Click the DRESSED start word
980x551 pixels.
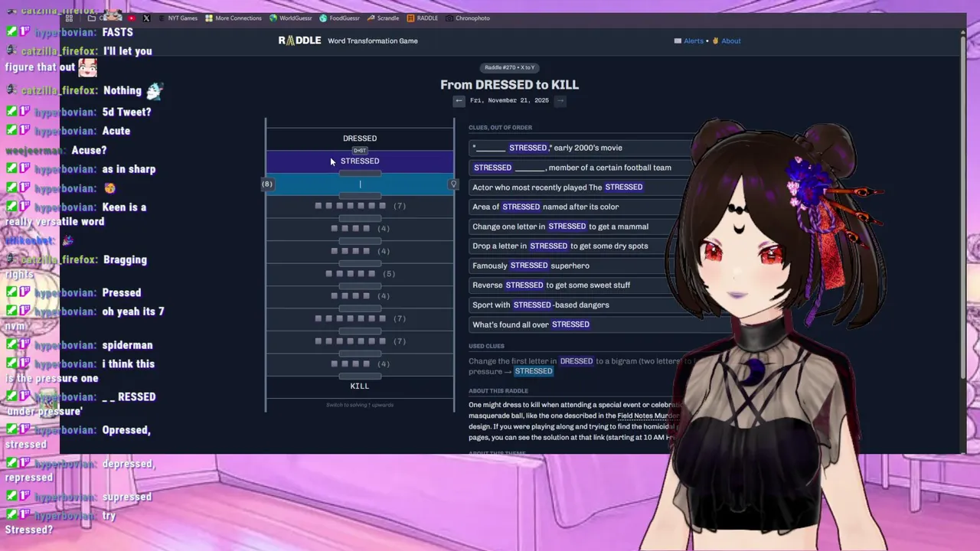[360, 139]
